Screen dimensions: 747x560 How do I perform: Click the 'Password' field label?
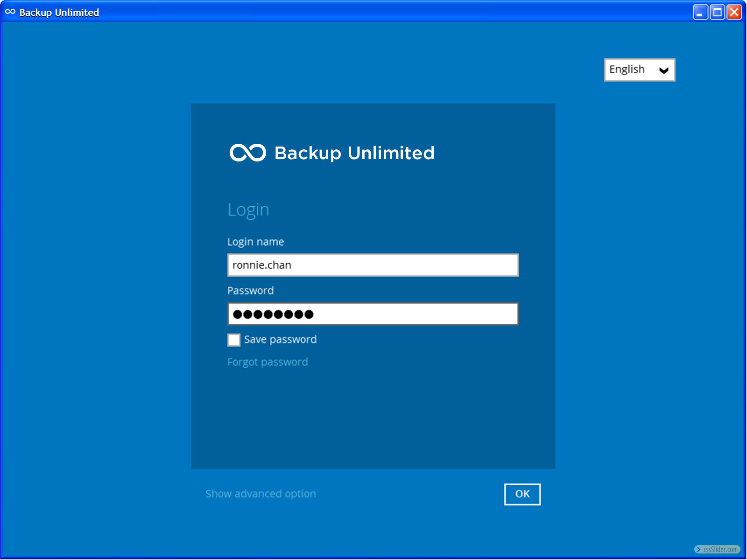click(x=250, y=291)
